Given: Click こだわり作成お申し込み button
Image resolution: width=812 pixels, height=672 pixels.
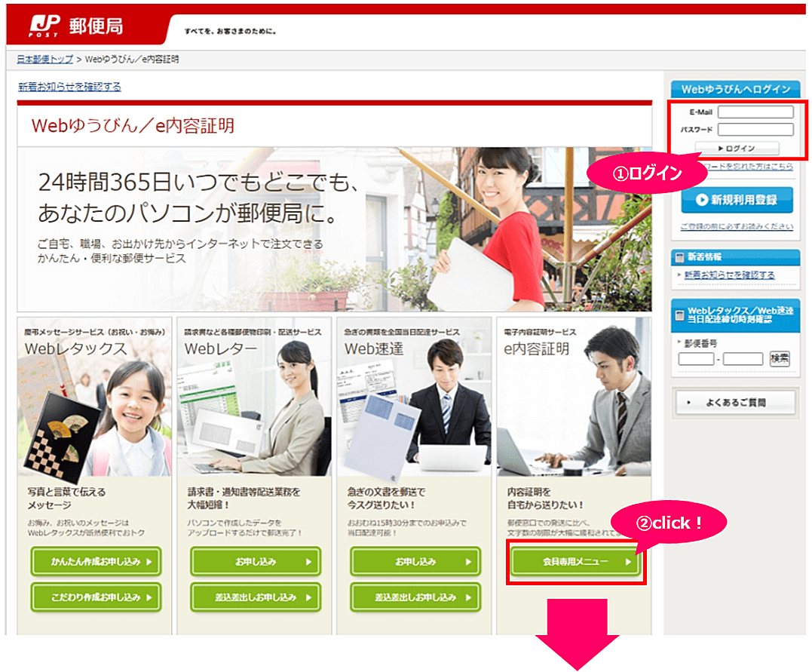Looking at the screenshot, I should [96, 597].
